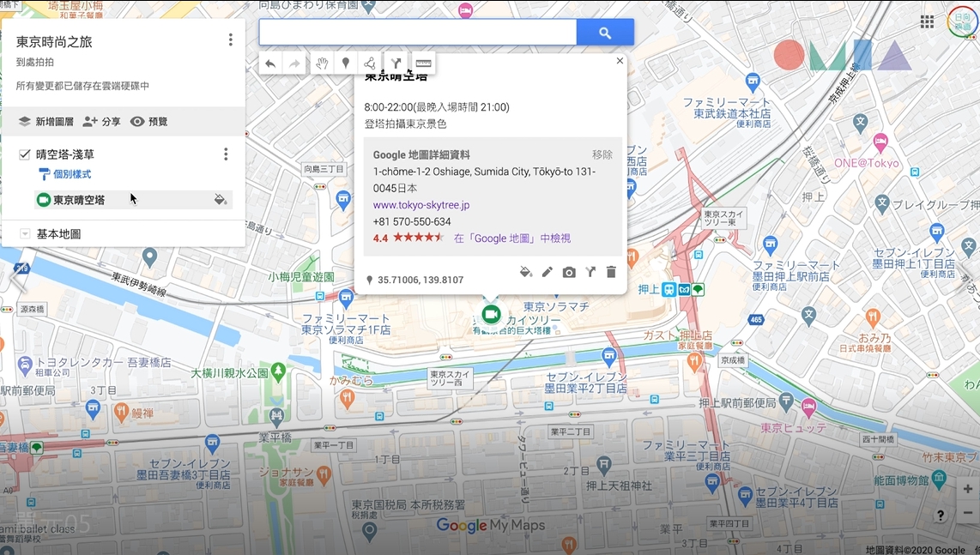Close the 東京晴空塔 info popup
980x555 pixels.
pyautogui.click(x=620, y=61)
